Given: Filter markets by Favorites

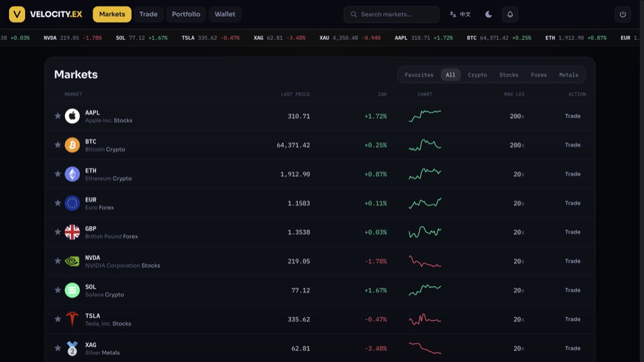Looking at the screenshot, I should (419, 75).
